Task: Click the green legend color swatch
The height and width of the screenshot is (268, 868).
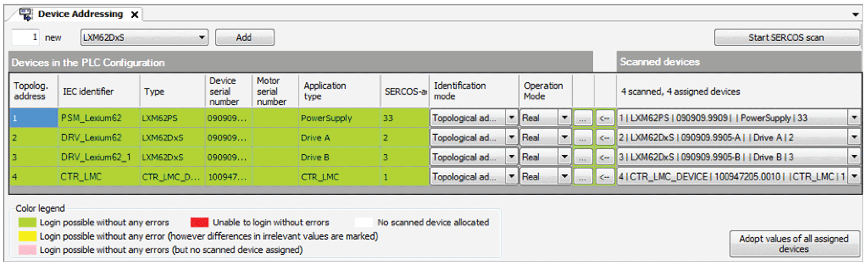Action: [27, 222]
